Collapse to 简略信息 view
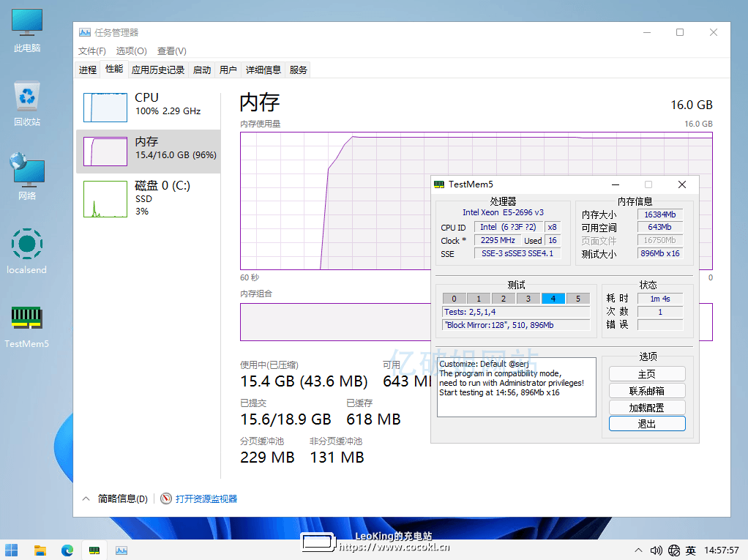 tap(116, 499)
